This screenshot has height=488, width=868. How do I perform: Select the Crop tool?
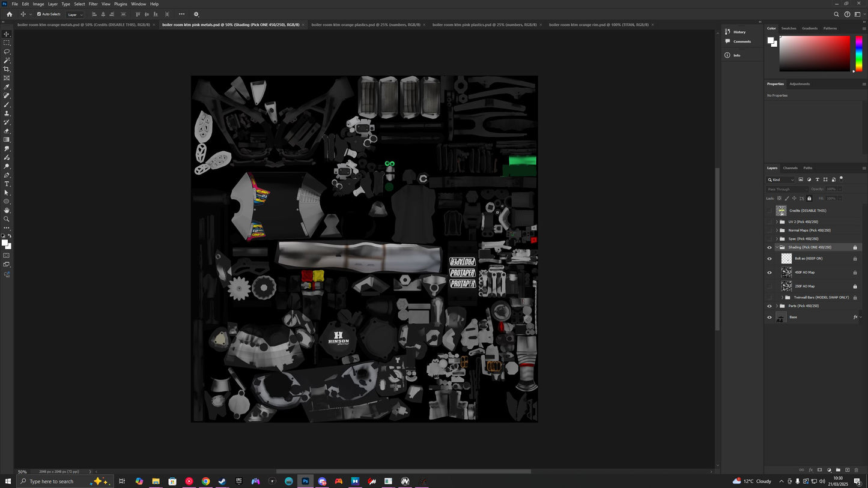7,69
